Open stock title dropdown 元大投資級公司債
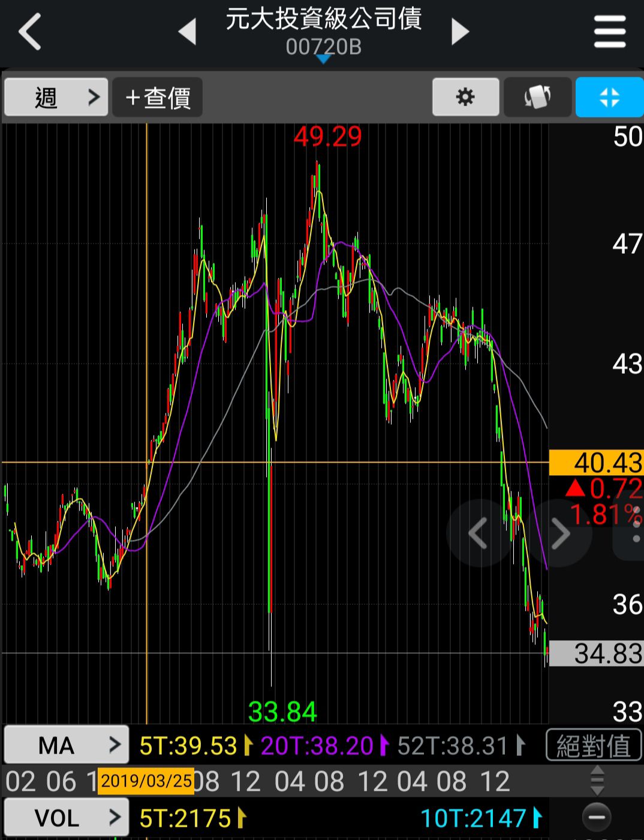 [x=324, y=20]
